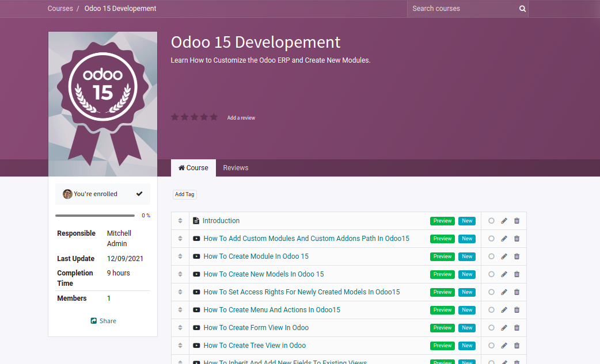Click reorder arrows for Create Tree View row
Image resolution: width=600 pixels, height=364 pixels.
[x=180, y=346]
